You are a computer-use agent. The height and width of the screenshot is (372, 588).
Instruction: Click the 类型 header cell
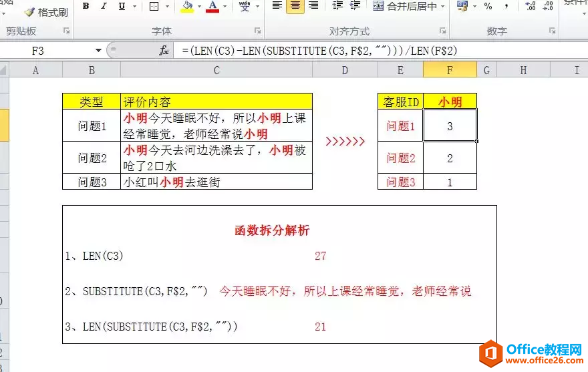point(92,102)
